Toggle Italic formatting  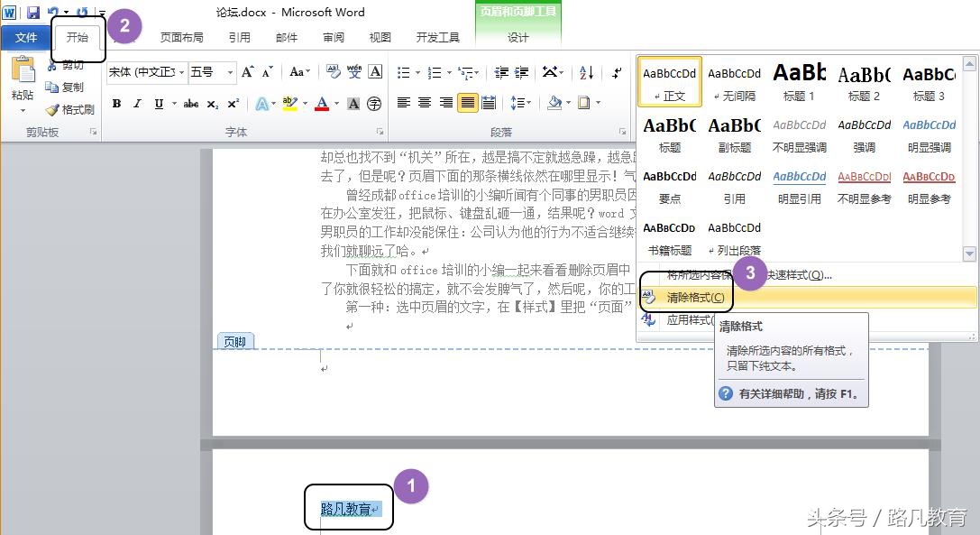[136, 103]
